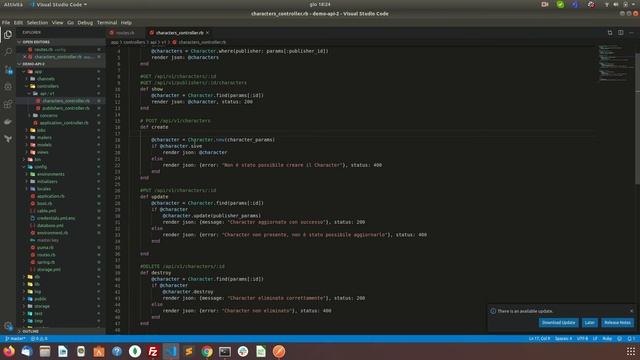Screen dimensions: 640x360
Task: Click the master branch indicator
Action: (16, 339)
